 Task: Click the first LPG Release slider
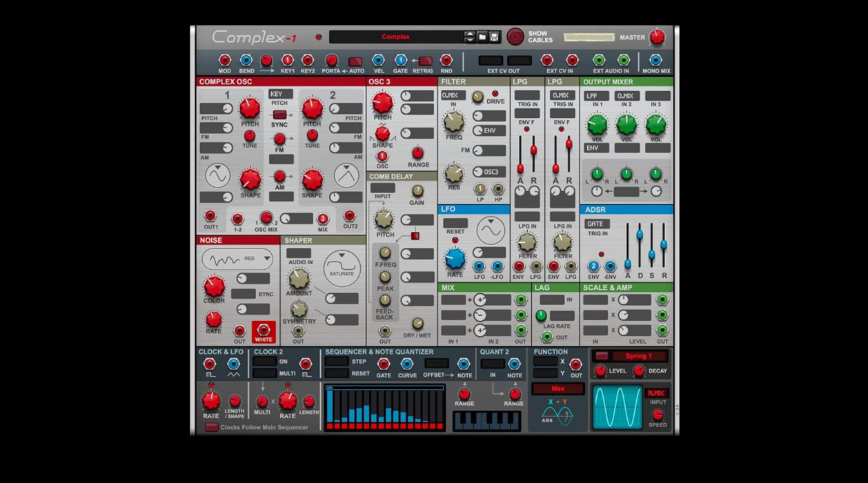click(x=533, y=155)
